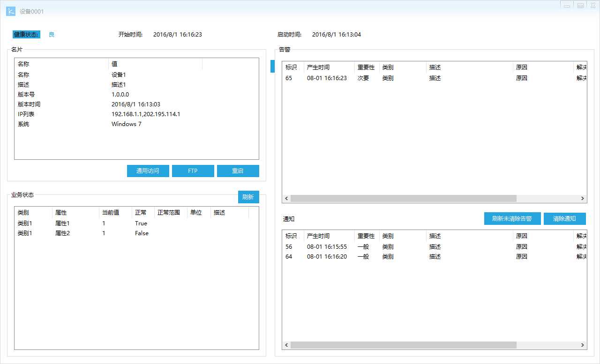
Task: Minimize the 设备0001 window
Action: click(x=567, y=5)
